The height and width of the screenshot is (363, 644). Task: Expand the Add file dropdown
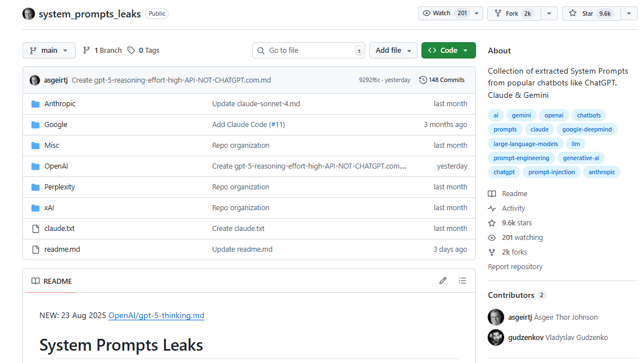tap(393, 50)
